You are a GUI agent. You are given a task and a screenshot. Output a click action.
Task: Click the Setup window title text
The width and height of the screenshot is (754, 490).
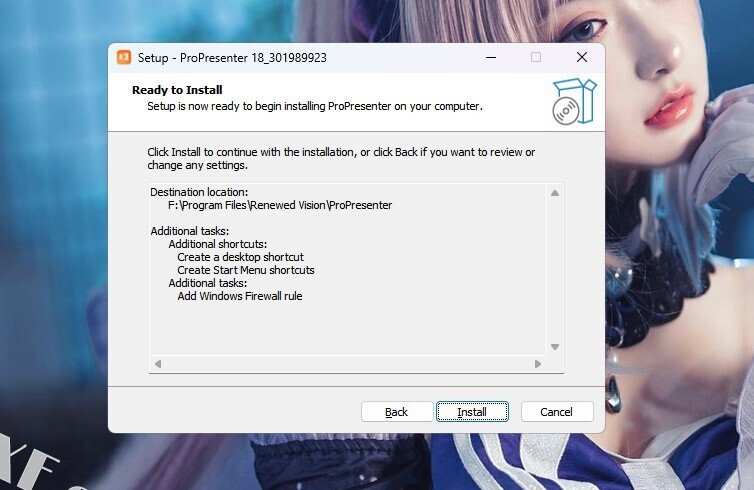232,58
